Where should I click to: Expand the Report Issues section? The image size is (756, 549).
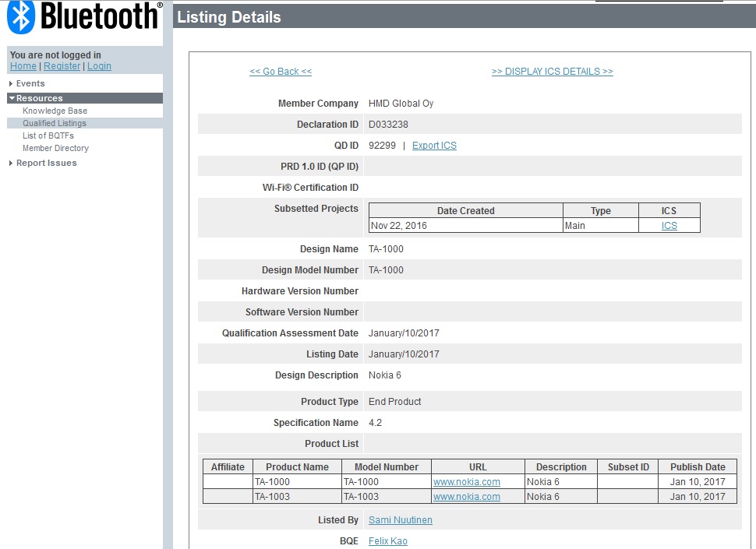11,164
